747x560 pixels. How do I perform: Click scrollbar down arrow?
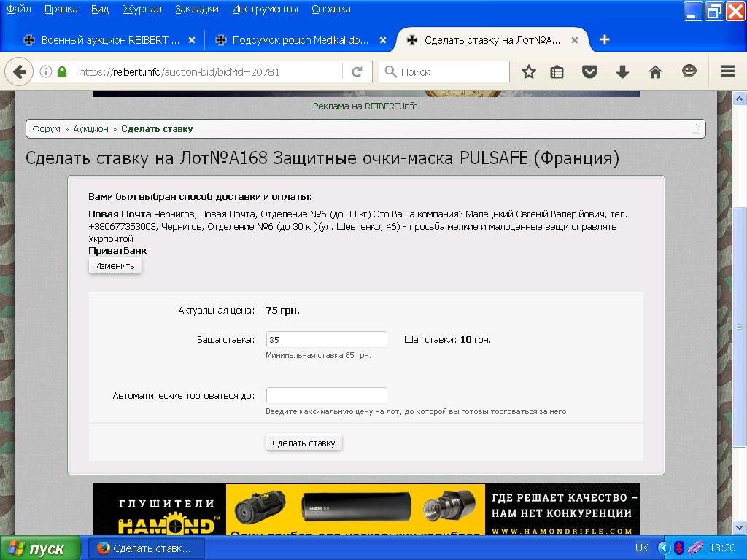pyautogui.click(x=739, y=528)
